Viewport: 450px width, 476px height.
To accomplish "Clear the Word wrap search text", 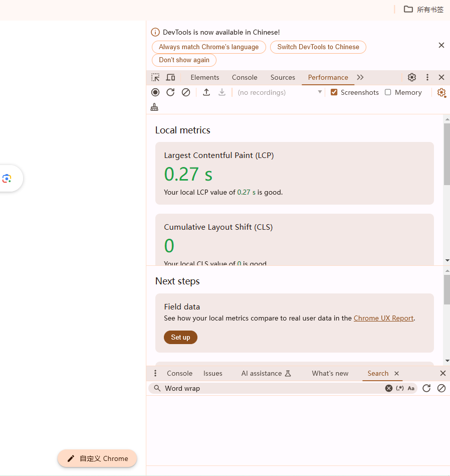I will pyautogui.click(x=389, y=388).
